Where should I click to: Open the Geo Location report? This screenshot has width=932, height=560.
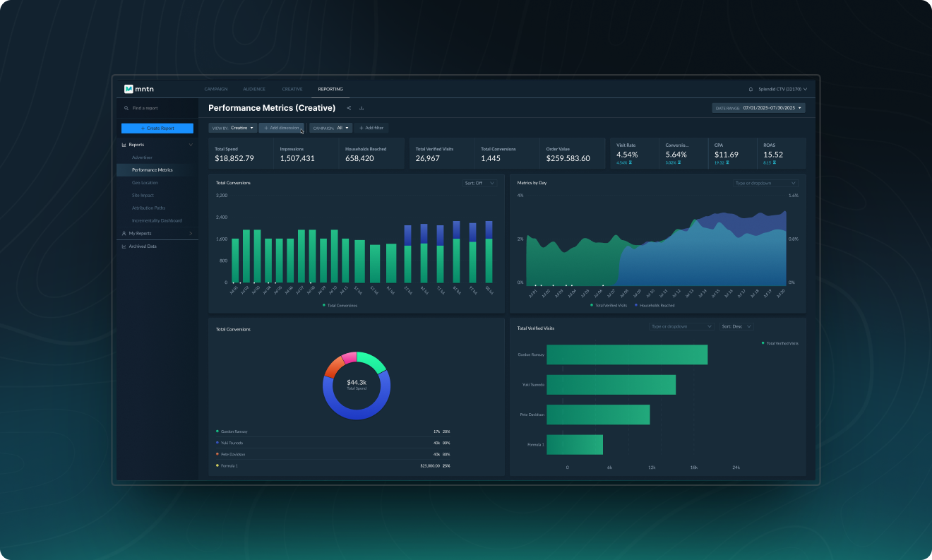pyautogui.click(x=145, y=183)
